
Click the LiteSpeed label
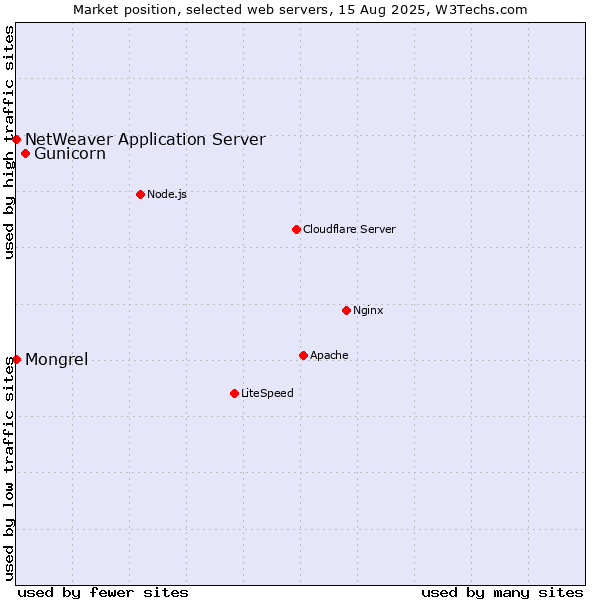[267, 393]
